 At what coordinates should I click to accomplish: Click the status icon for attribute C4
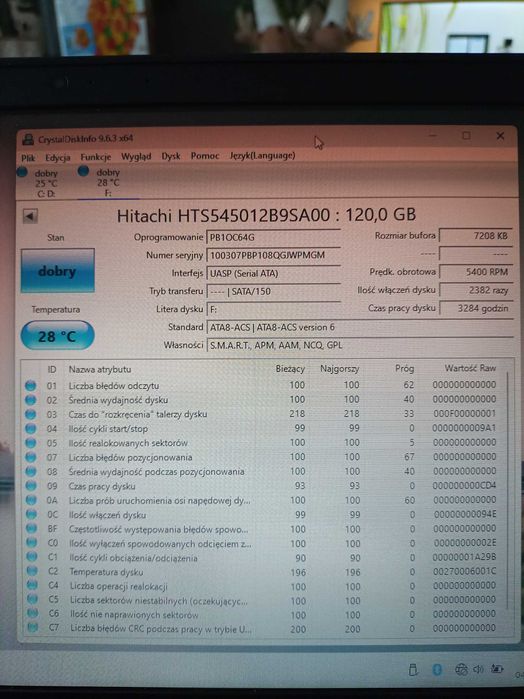[32, 586]
